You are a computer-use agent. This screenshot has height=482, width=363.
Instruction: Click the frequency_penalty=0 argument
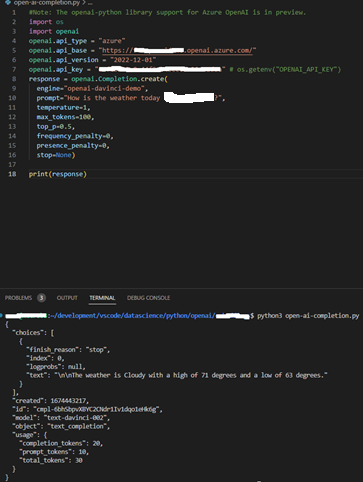[x=75, y=136]
